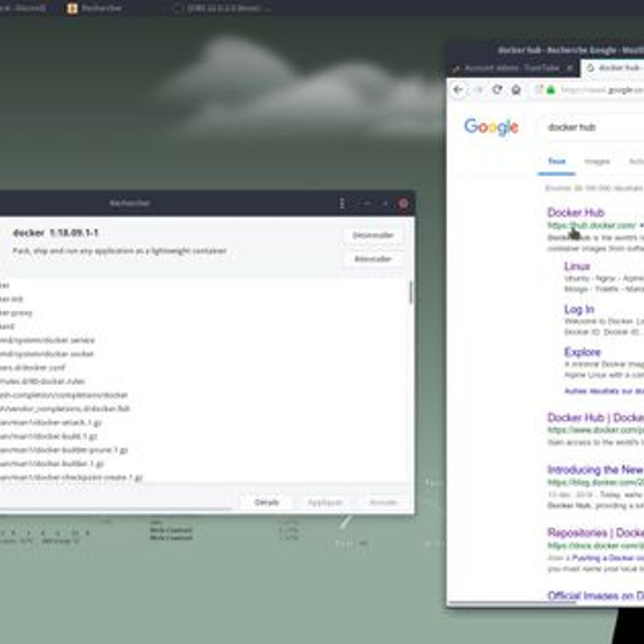
Task: Reload the Google search page
Action: pyautogui.click(x=497, y=90)
